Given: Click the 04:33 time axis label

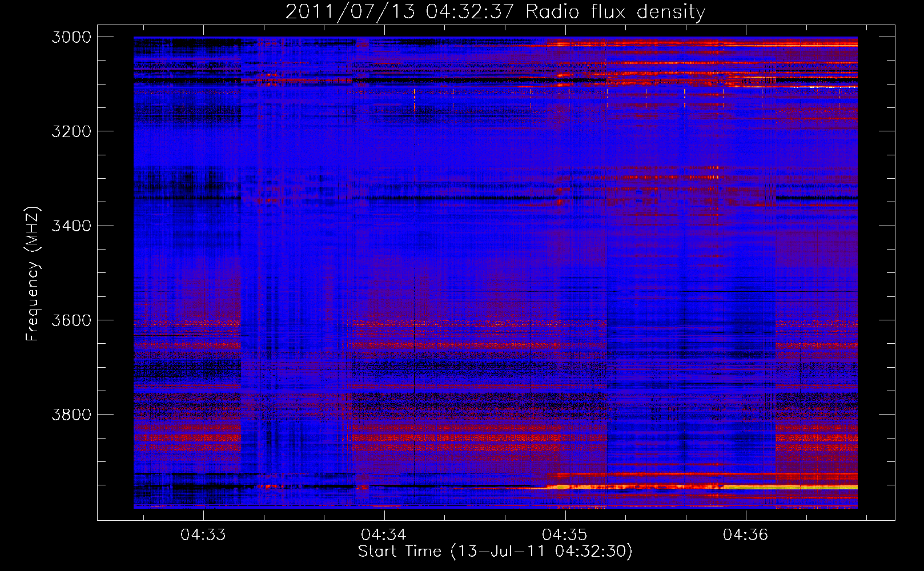Looking at the screenshot, I should pos(203,535).
